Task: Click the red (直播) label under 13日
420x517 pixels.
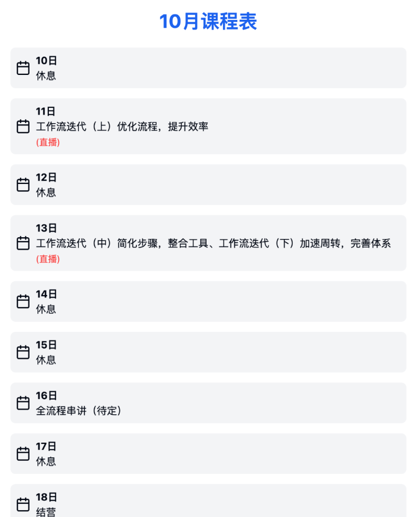Action: coord(48,259)
